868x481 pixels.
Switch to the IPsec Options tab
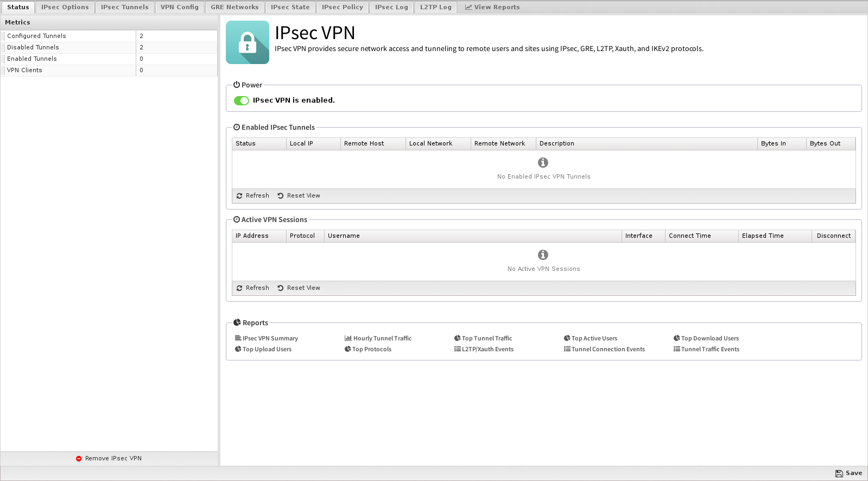65,7
